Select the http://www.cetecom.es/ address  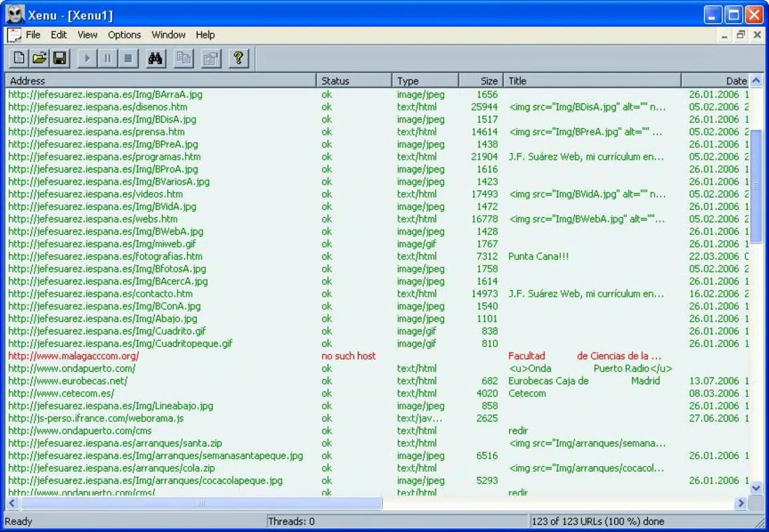point(61,393)
